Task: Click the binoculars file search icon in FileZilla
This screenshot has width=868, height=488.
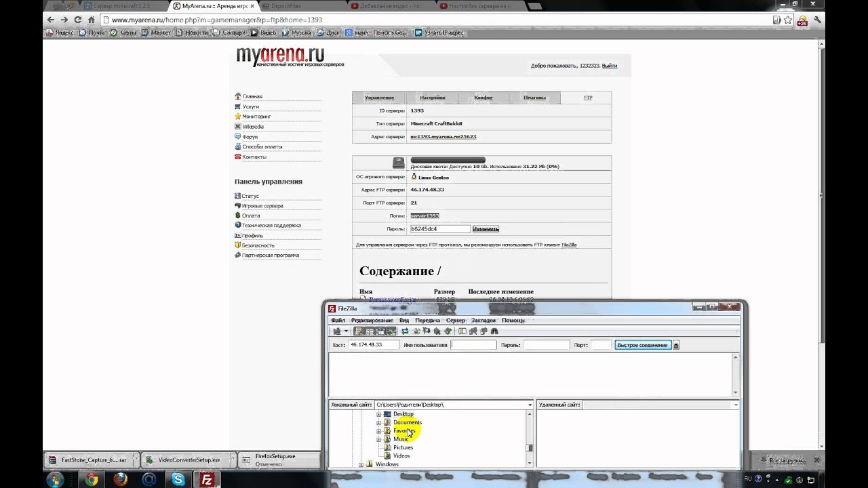Action: (x=494, y=331)
